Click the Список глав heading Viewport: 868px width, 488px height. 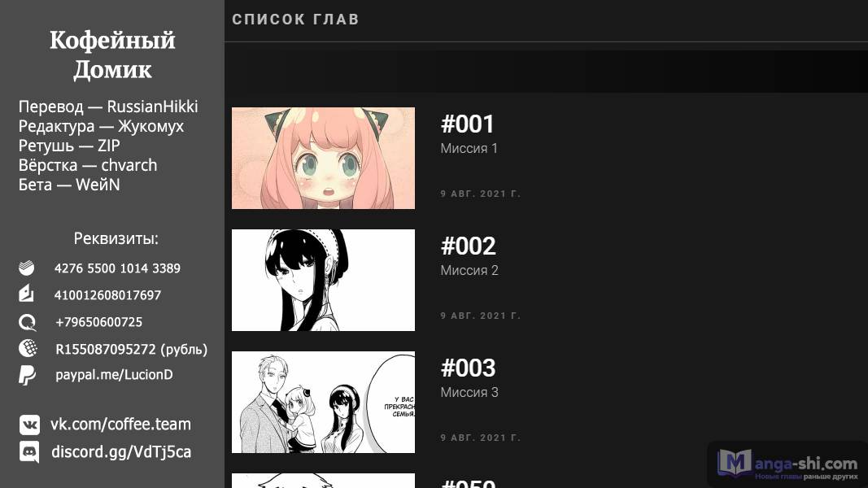tap(295, 20)
